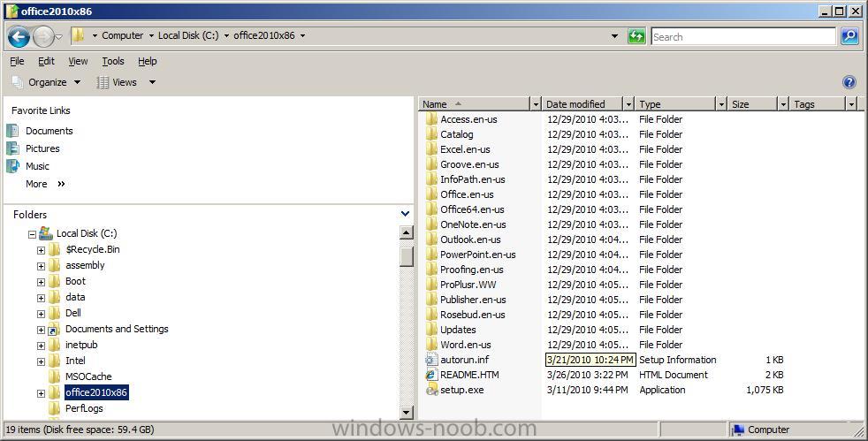The height and width of the screenshot is (441, 868).
Task: Select the Proofing.en-us folder name
Action: (x=472, y=270)
